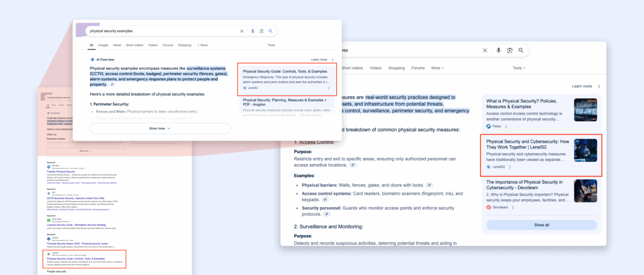Click the magnifier search icon beside 'physical security examples'
The height and width of the screenshot is (275, 644).
point(270,31)
